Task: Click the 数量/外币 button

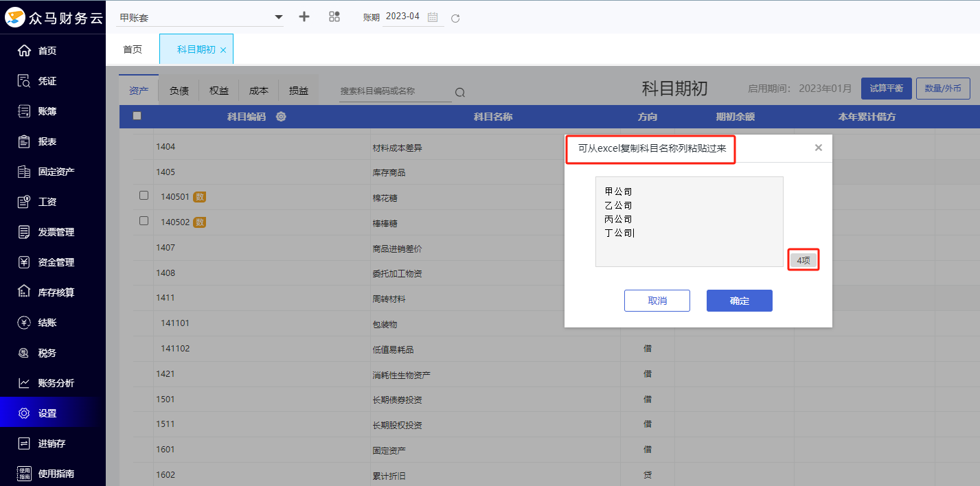Action: [x=943, y=89]
